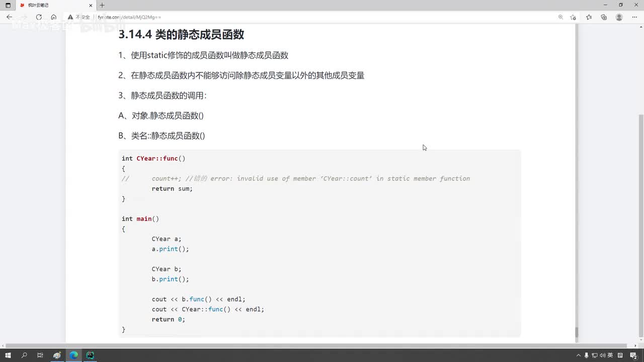
Task: Open Windows taskbar search
Action: point(24,355)
